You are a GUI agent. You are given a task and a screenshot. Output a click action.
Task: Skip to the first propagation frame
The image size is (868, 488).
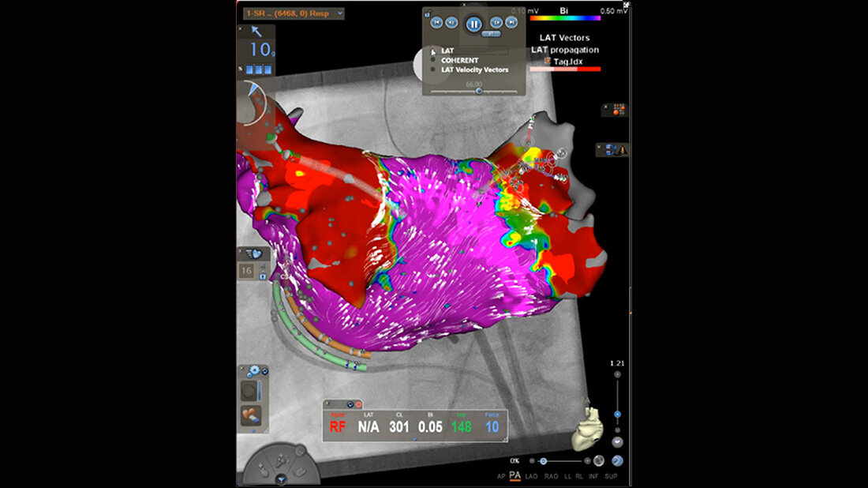[x=436, y=22]
